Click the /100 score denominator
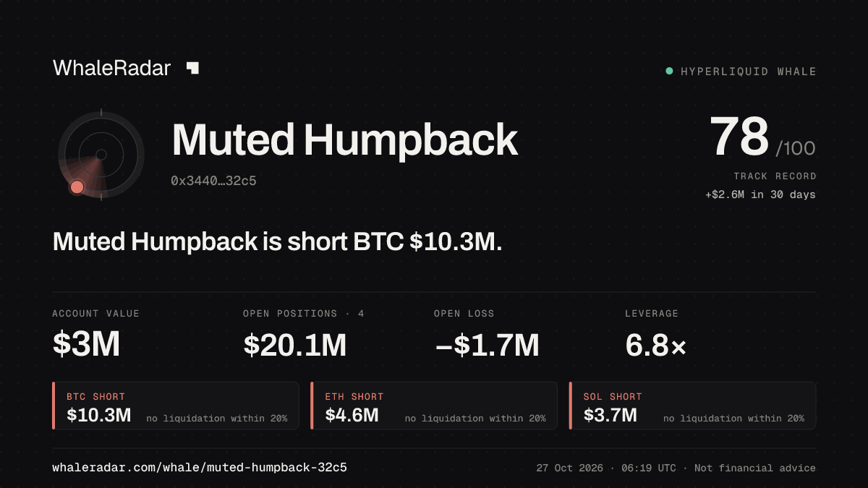Viewport: 868px width, 488px height. click(x=796, y=149)
